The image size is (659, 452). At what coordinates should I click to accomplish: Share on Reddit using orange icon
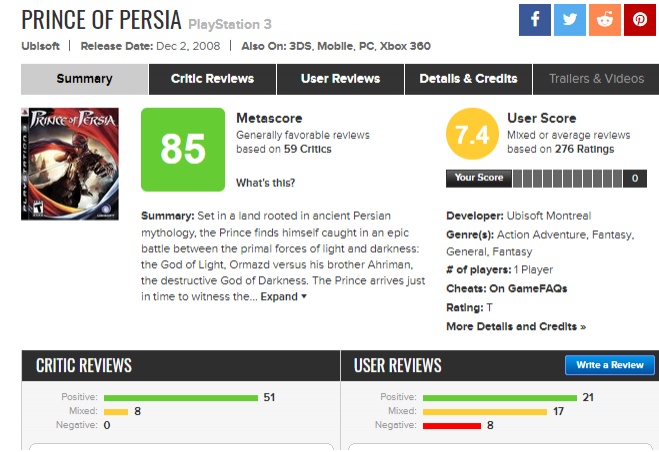click(605, 20)
